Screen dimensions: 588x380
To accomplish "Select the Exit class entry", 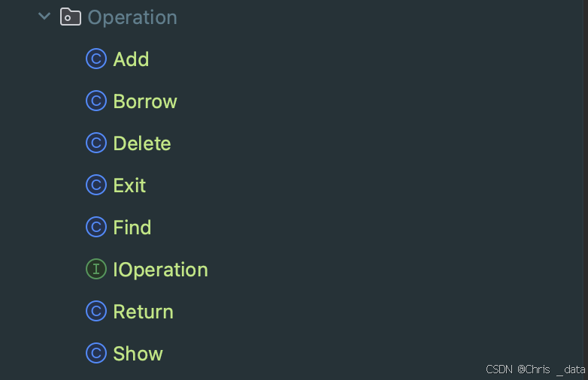I will point(129,185).
